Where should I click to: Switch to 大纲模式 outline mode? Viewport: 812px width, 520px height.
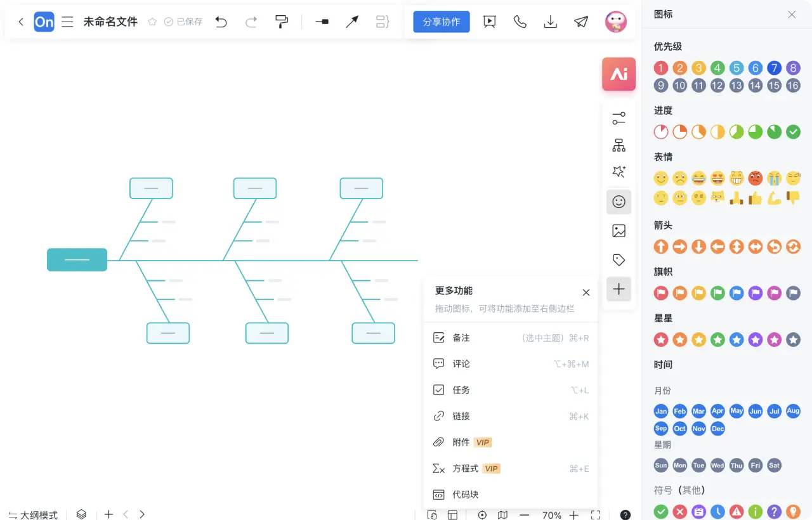33,515
